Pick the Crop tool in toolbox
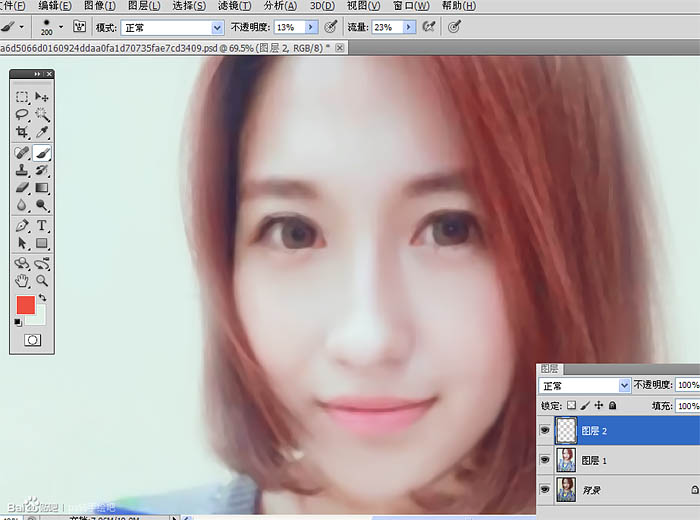Viewport: 700px width, 520px height. pyautogui.click(x=22, y=132)
